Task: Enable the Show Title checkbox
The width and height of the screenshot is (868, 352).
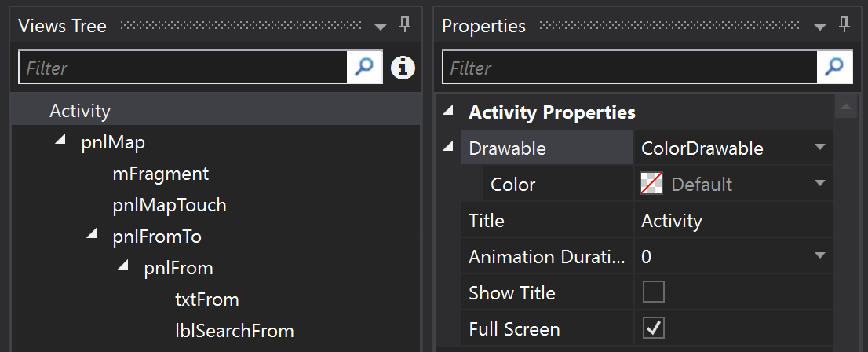Action: point(653,292)
